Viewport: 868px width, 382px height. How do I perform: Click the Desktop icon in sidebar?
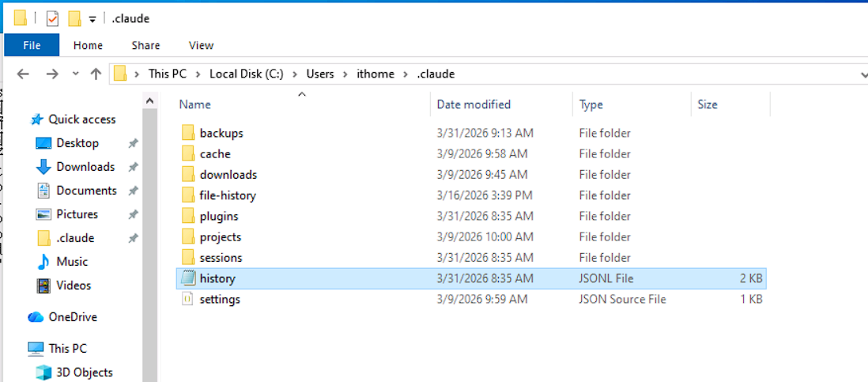click(x=43, y=143)
